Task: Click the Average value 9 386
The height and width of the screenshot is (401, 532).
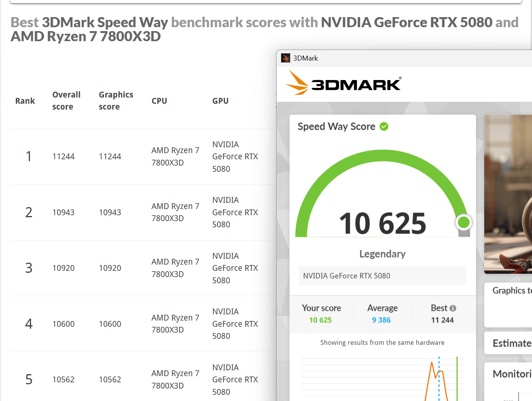Action: [x=381, y=320]
